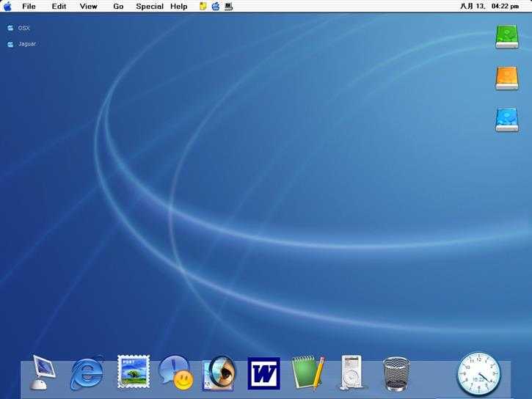
Task: Select the green hard drive icon
Action: [x=507, y=37]
